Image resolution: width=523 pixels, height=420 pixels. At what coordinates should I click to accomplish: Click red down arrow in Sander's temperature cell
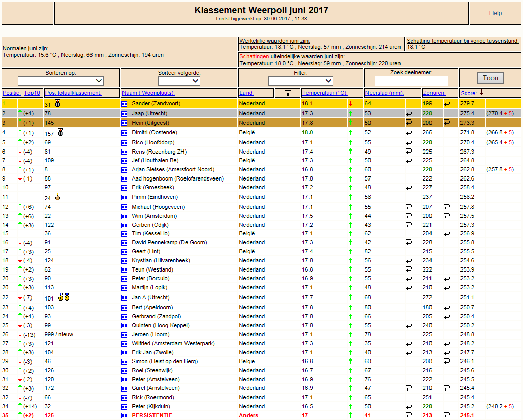[x=350, y=104]
